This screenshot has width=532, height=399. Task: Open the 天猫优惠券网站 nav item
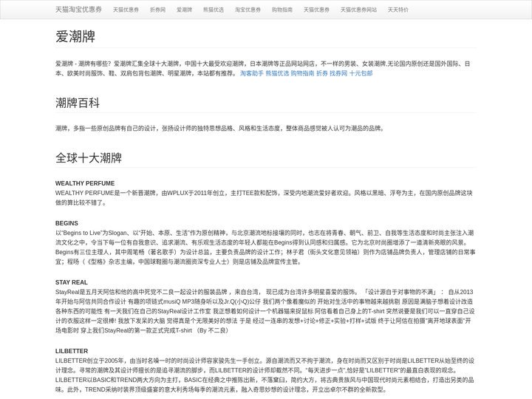tap(358, 10)
